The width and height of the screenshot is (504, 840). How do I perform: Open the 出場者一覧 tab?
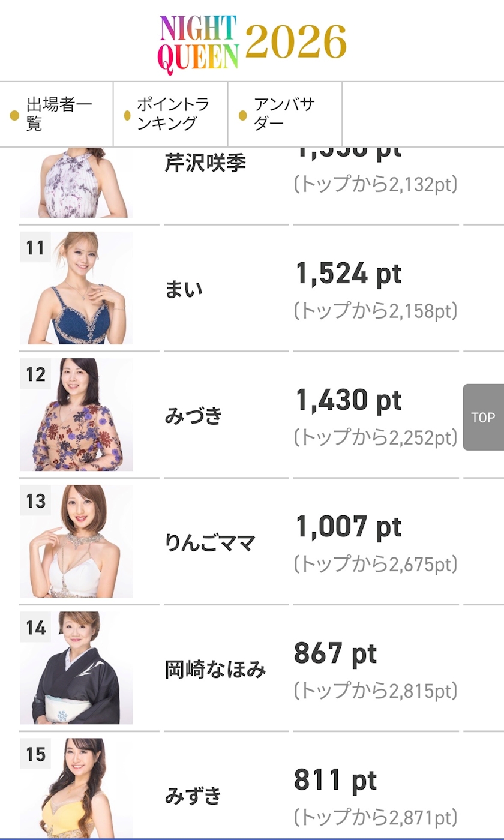point(56,115)
